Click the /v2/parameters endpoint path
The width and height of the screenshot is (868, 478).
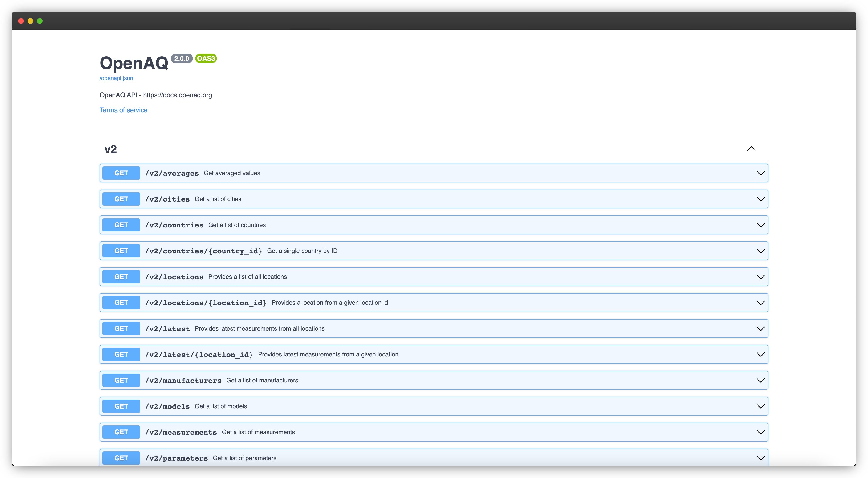pyautogui.click(x=176, y=458)
